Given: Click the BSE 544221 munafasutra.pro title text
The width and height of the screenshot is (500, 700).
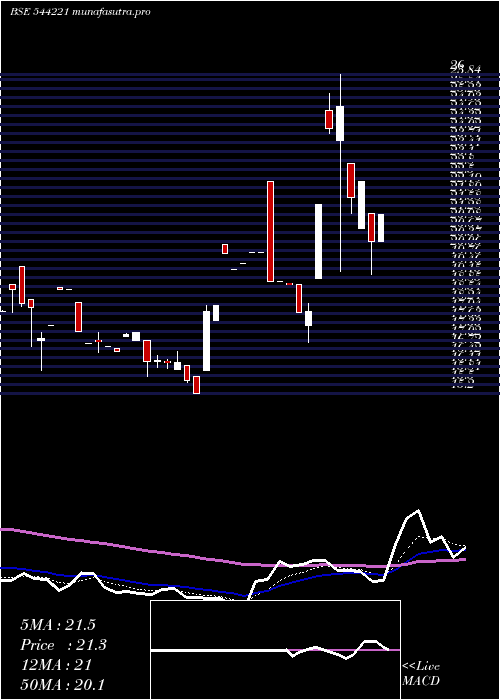Looking at the screenshot, I should pyautogui.click(x=80, y=12).
